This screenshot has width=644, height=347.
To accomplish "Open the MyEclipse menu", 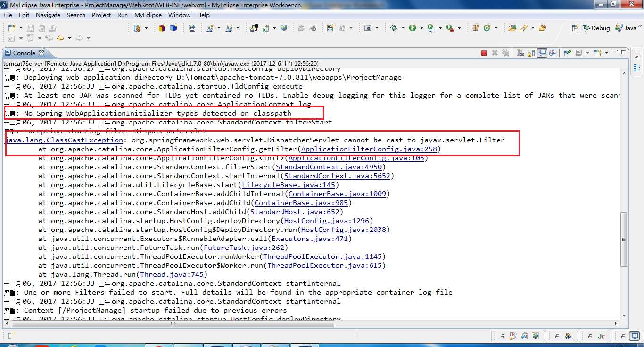I will click(x=148, y=15).
